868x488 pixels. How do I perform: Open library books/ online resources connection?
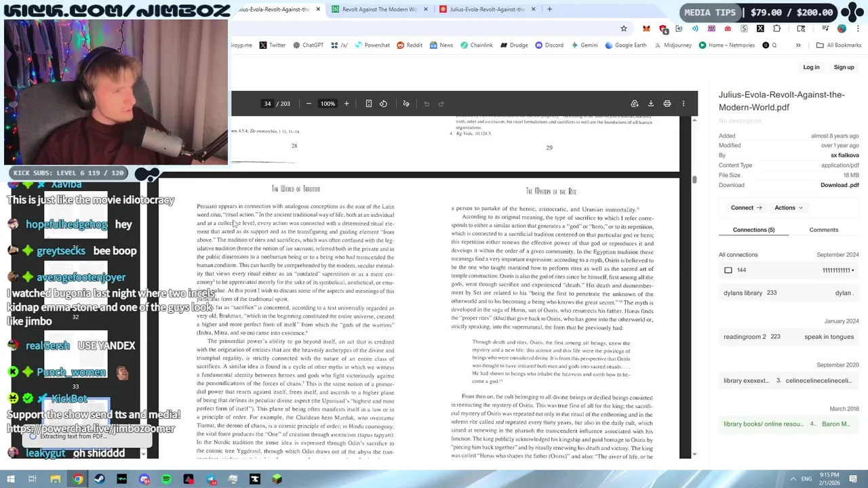789,424
